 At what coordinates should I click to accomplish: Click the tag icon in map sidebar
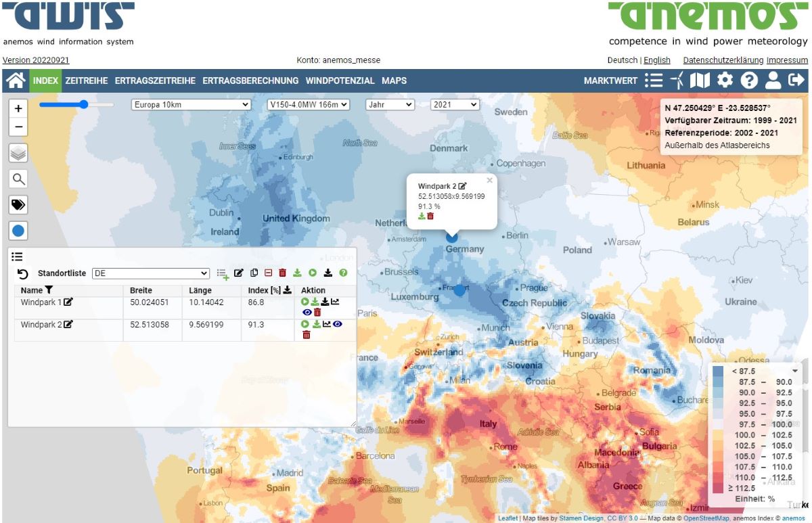point(18,205)
